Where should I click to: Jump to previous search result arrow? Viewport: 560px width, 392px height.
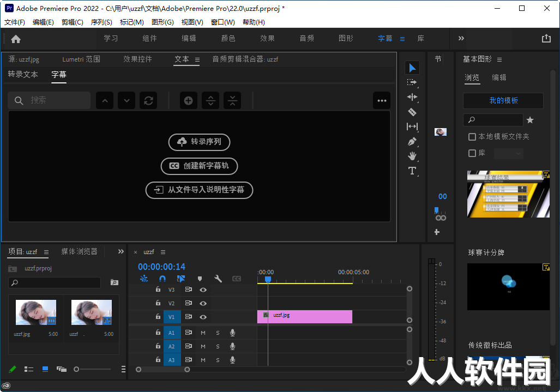click(x=105, y=101)
